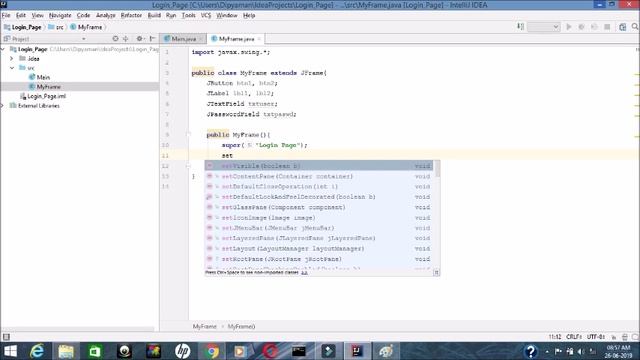This screenshot has height=360, width=640.
Task: Open the Analyze menu
Action: click(105, 16)
